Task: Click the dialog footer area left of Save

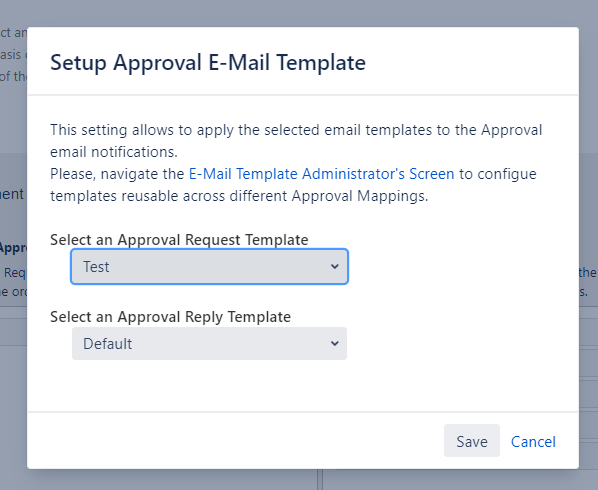Action: (236, 440)
